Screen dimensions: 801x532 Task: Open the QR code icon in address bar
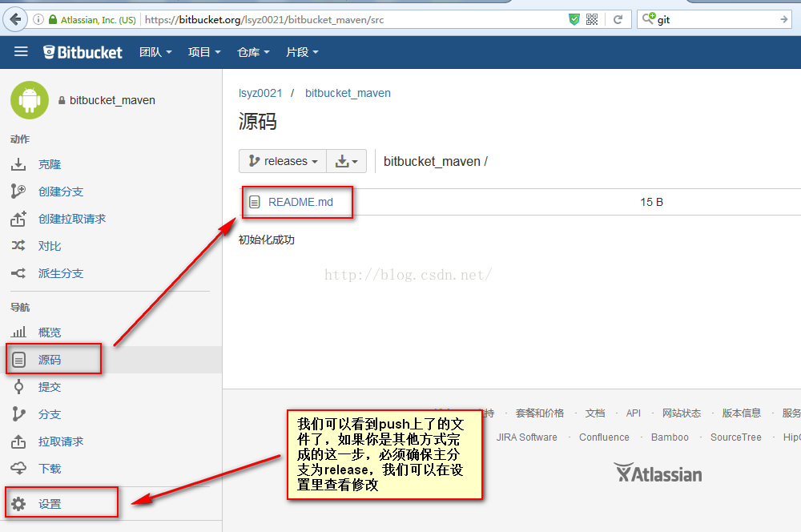(x=592, y=19)
